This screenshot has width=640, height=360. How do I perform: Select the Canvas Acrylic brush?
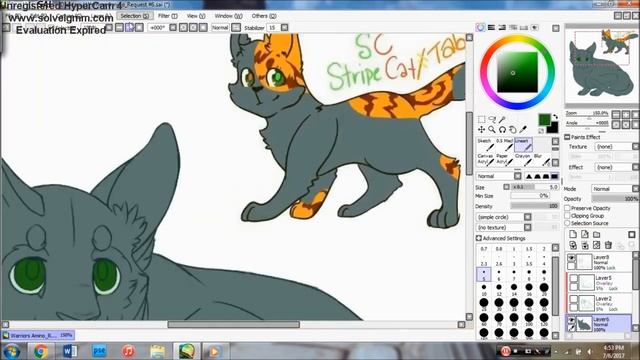pyautogui.click(x=485, y=160)
